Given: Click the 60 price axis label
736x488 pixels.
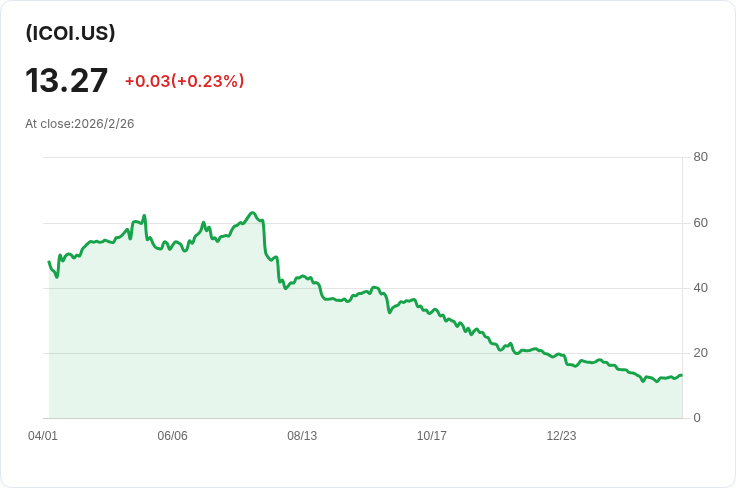Looking at the screenshot, I should click(700, 222).
